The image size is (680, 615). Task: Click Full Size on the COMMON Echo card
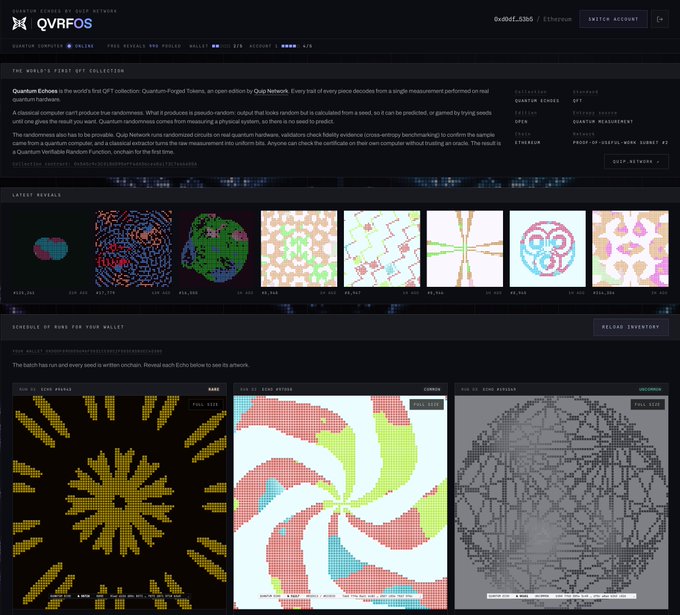pyautogui.click(x=426, y=404)
